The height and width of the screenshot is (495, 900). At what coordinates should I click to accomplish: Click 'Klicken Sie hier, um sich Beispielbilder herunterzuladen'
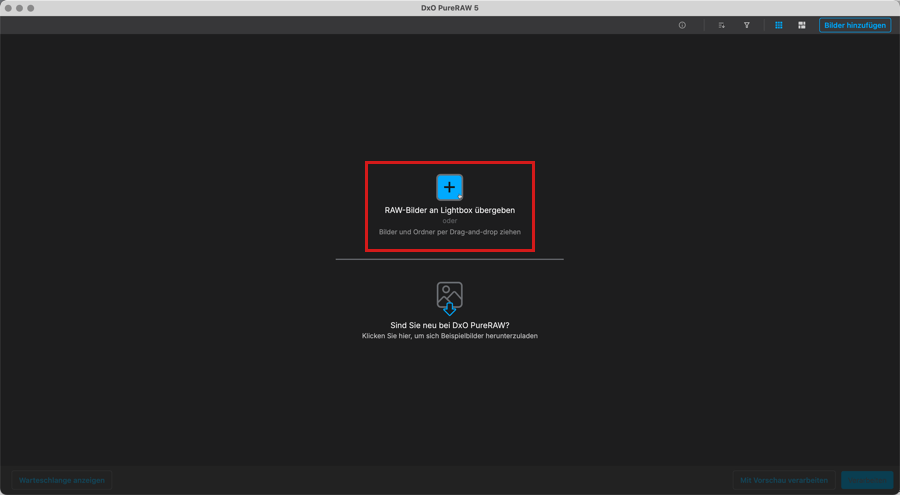tap(449, 336)
